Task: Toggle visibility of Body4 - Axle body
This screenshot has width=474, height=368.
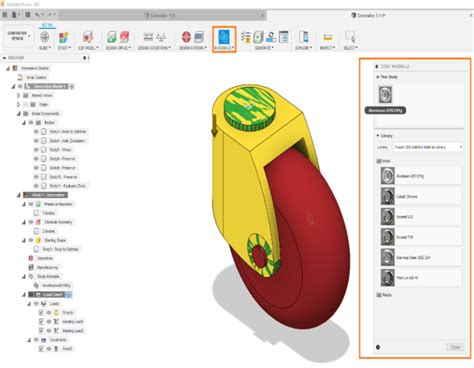Action: (36, 141)
